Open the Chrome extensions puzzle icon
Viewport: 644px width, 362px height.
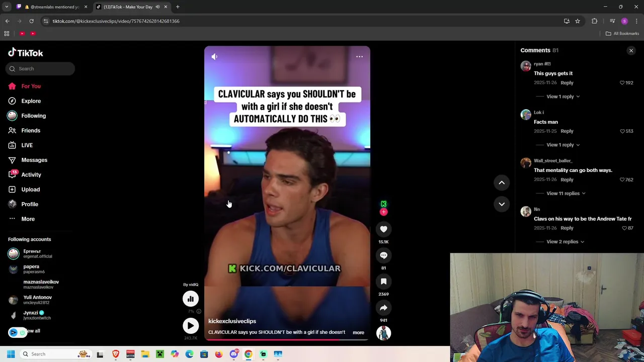595,21
